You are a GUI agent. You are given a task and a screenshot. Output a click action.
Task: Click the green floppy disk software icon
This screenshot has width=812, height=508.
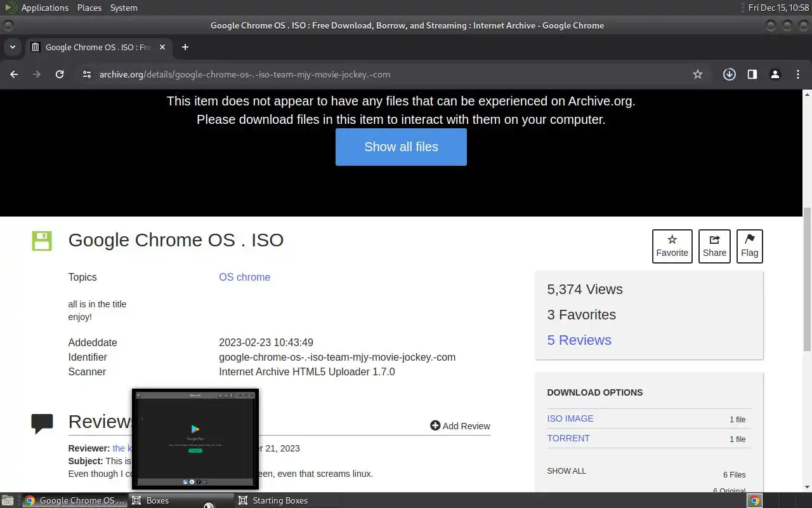point(42,241)
